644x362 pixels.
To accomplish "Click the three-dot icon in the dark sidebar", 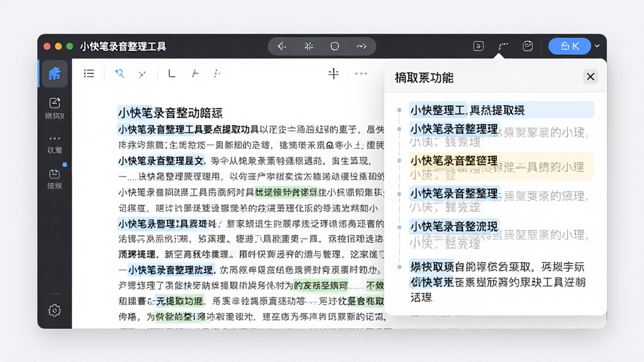I will point(54,139).
